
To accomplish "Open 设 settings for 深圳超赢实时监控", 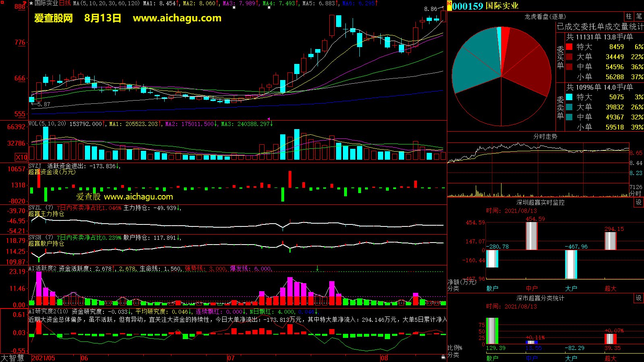I will tap(638, 202).
